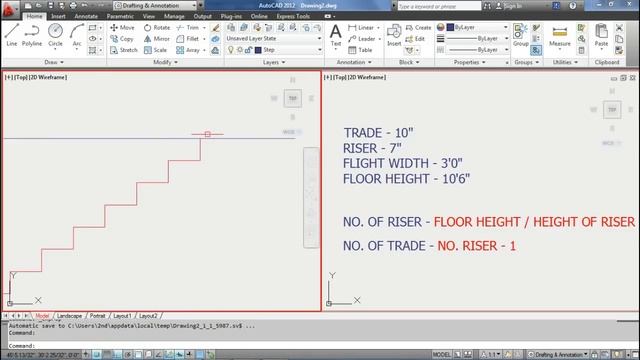The width and height of the screenshot is (640, 360).
Task: Toggle MODEL space button in status bar
Action: click(441, 355)
